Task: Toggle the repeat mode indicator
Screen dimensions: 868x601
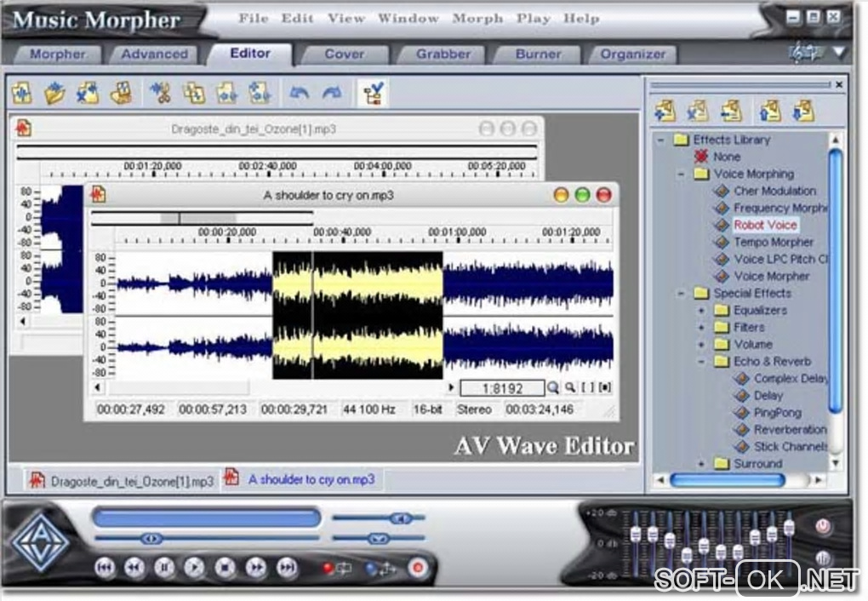Action: click(336, 569)
